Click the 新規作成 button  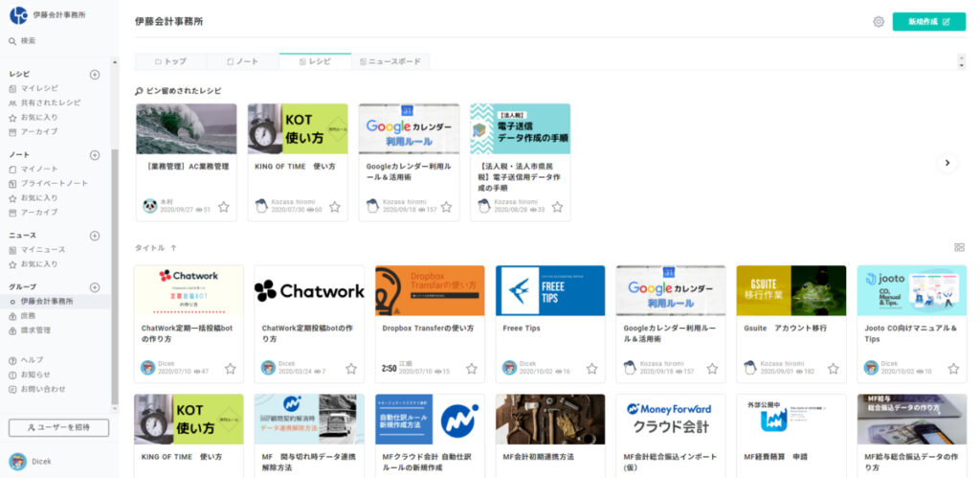point(928,21)
